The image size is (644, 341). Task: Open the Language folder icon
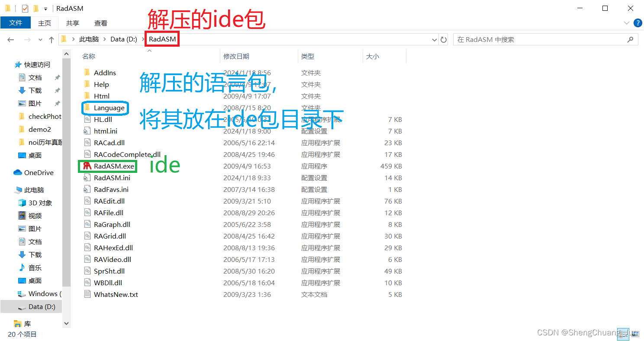tap(87, 108)
